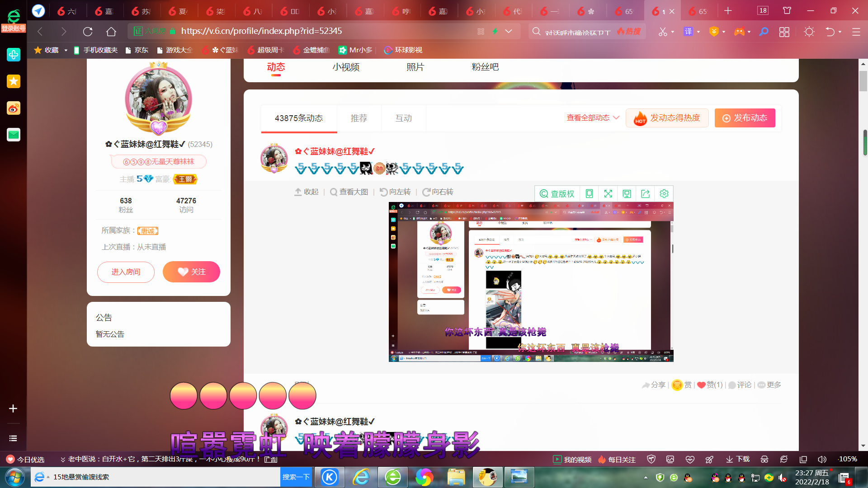
Task: Click the browser refresh icon
Action: click(88, 31)
